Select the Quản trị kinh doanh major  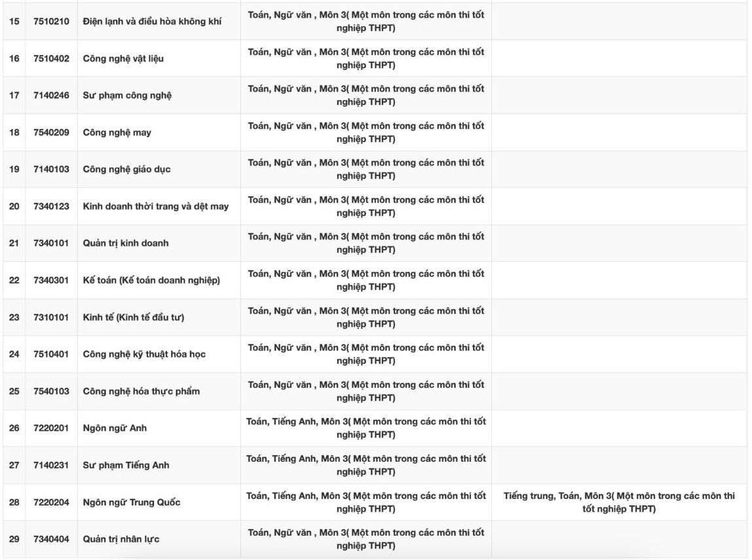126,243
